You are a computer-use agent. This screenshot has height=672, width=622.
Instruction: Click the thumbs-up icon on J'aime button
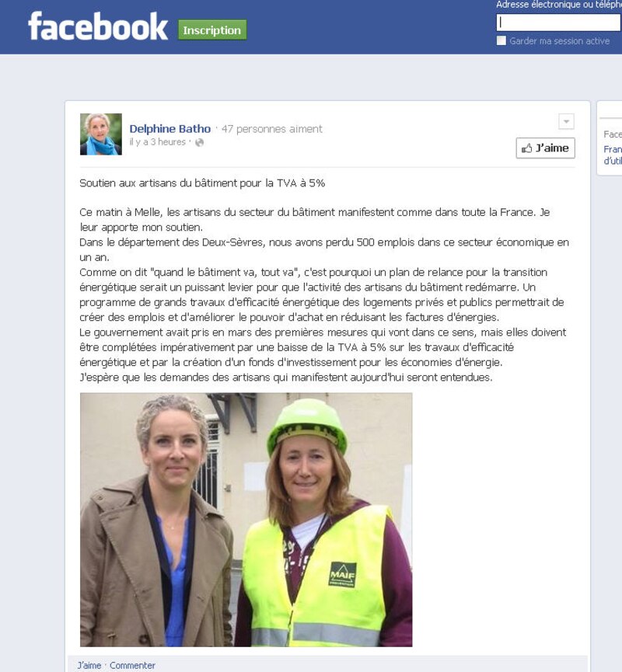[526, 148]
